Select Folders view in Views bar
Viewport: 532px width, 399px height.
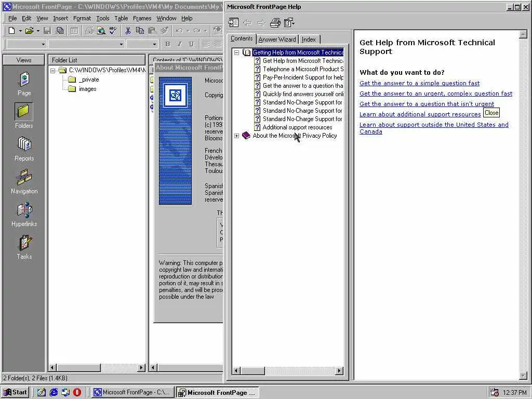click(24, 116)
